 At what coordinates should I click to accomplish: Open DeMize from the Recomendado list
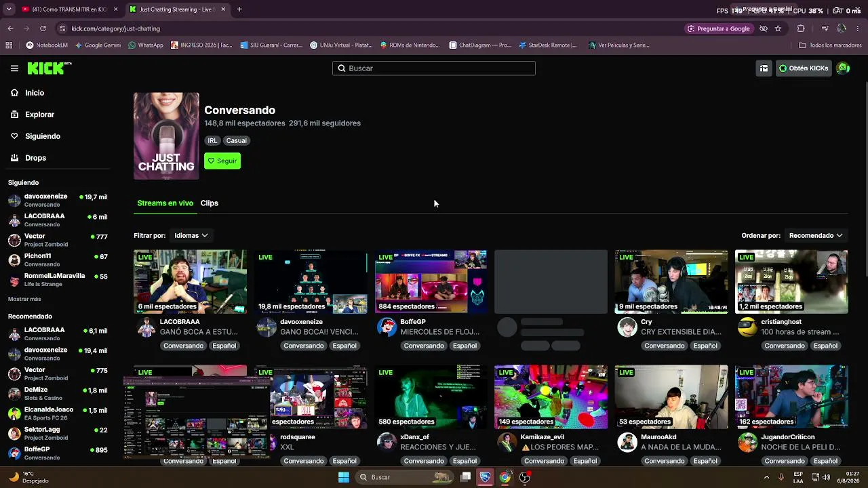point(58,394)
